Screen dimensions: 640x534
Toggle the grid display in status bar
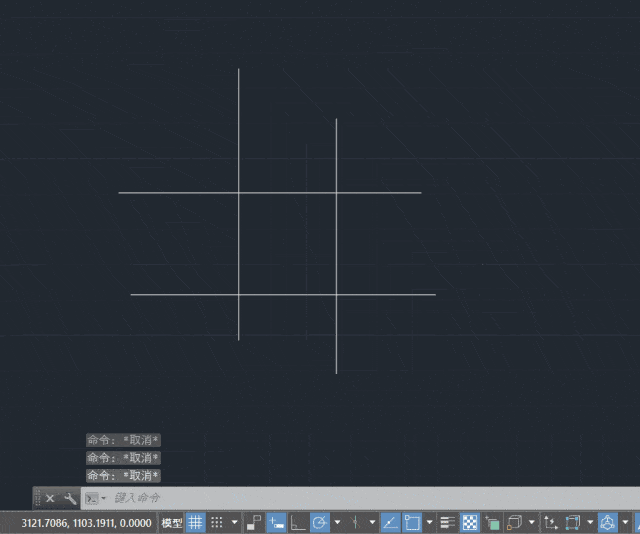click(196, 522)
